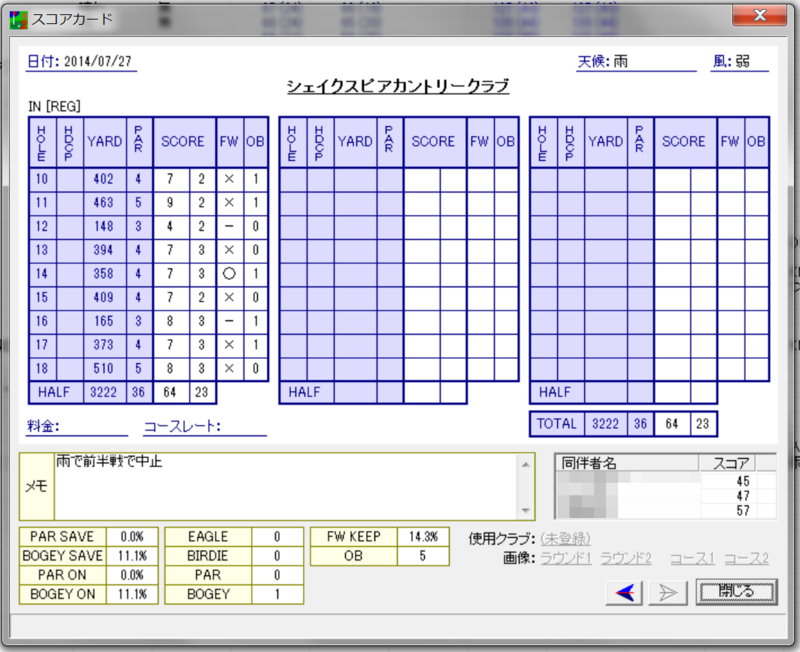Select companion score 45
800x652 pixels.
743,481
